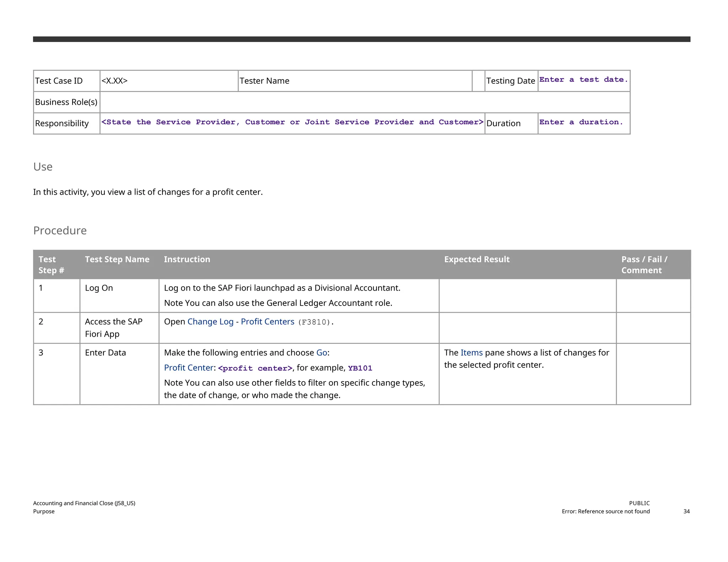Click the 'Use' heading

[x=43, y=167]
